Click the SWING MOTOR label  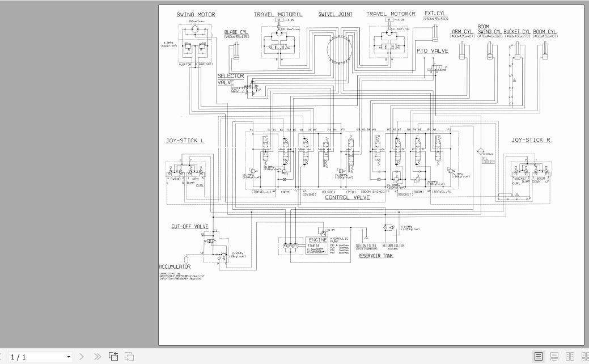coord(196,15)
